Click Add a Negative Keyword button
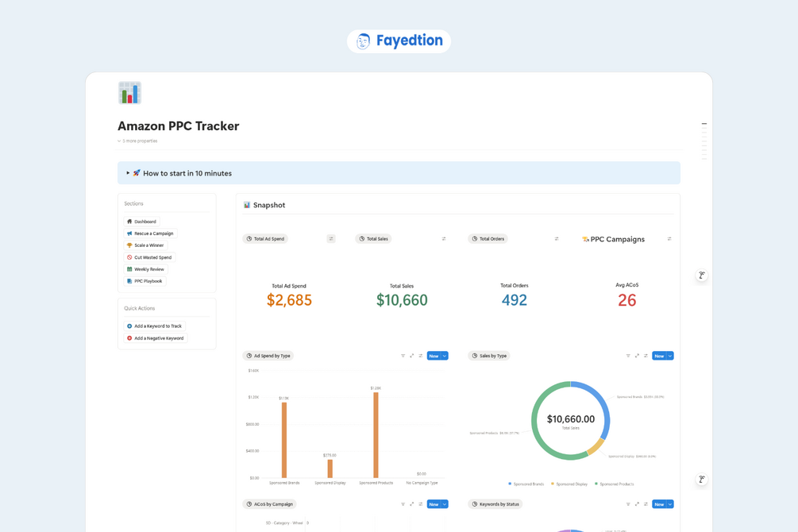This screenshot has height=532, width=798. [155, 338]
